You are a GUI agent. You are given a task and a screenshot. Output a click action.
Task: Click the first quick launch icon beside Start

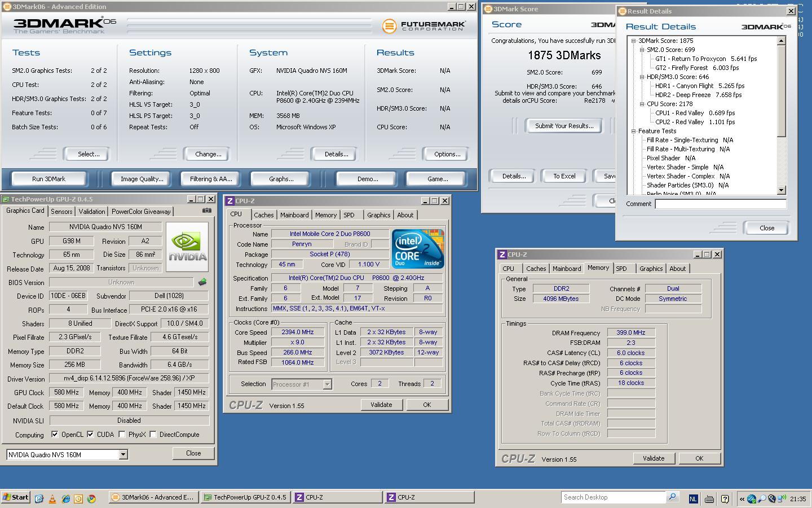[x=39, y=498]
